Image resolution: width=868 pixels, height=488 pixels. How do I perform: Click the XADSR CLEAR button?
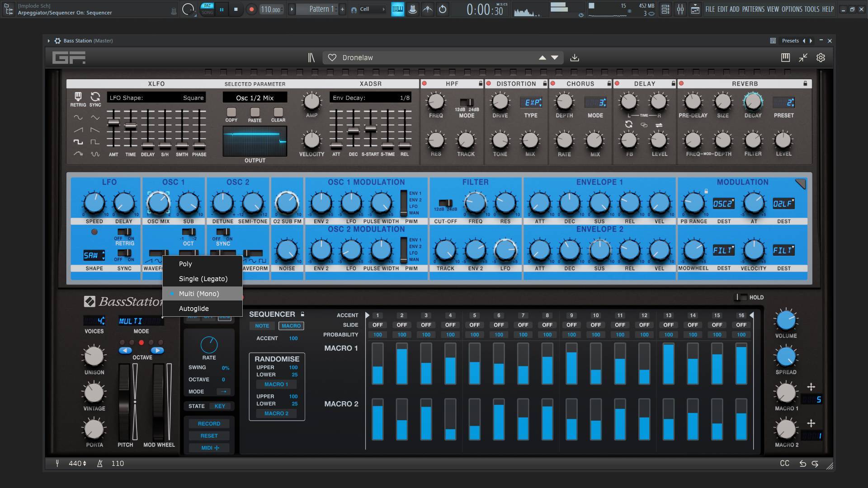click(278, 112)
